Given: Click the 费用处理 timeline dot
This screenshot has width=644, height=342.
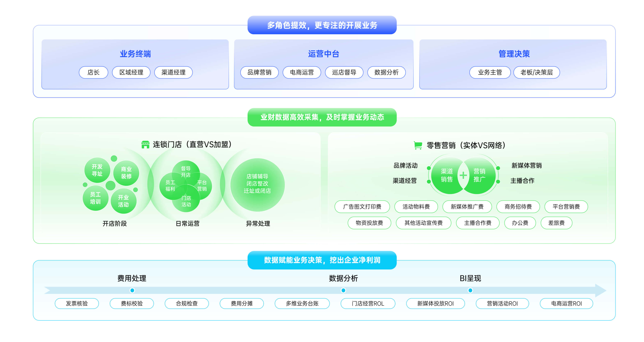Looking at the screenshot, I should (132, 290).
